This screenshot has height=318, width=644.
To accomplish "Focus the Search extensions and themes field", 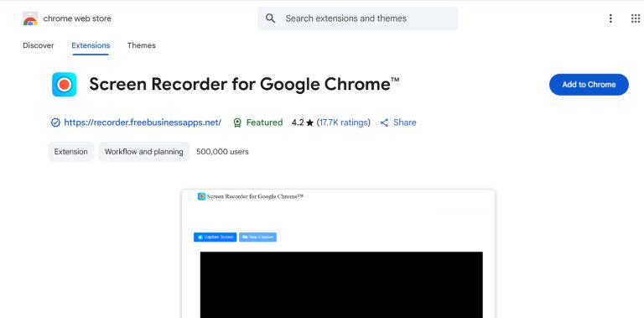I will pos(358,18).
